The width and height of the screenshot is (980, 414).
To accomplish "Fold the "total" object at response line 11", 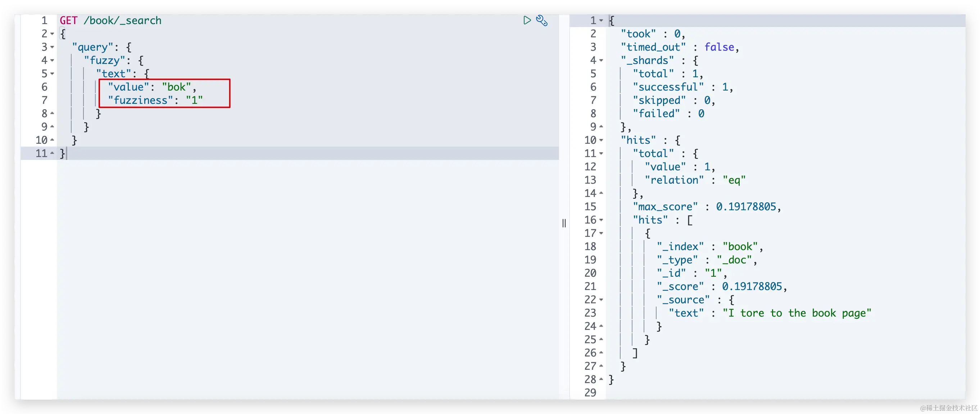I will pyautogui.click(x=601, y=154).
